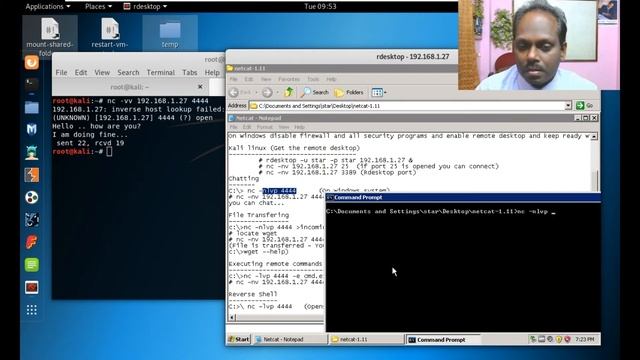Click the Explorer address path field

pyautogui.click(x=410, y=106)
